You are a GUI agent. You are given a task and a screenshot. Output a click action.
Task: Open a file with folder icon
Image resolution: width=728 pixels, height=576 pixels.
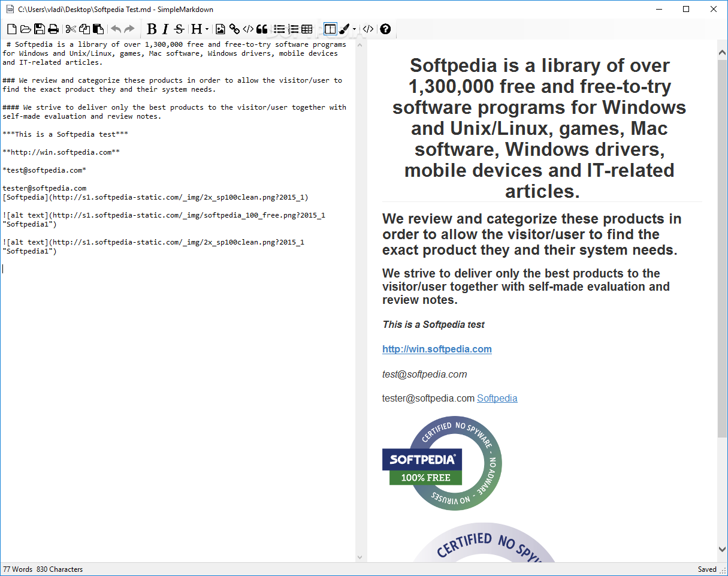tap(25, 29)
